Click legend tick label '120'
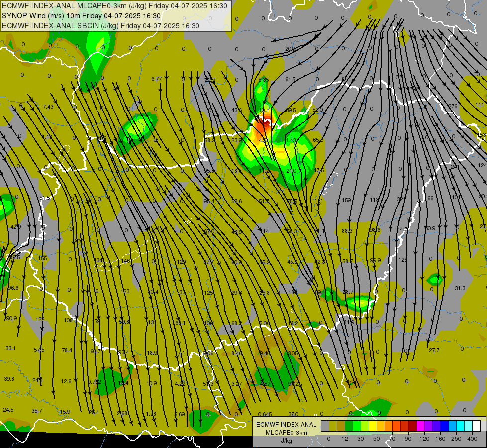487x448 pixels. 424,439
